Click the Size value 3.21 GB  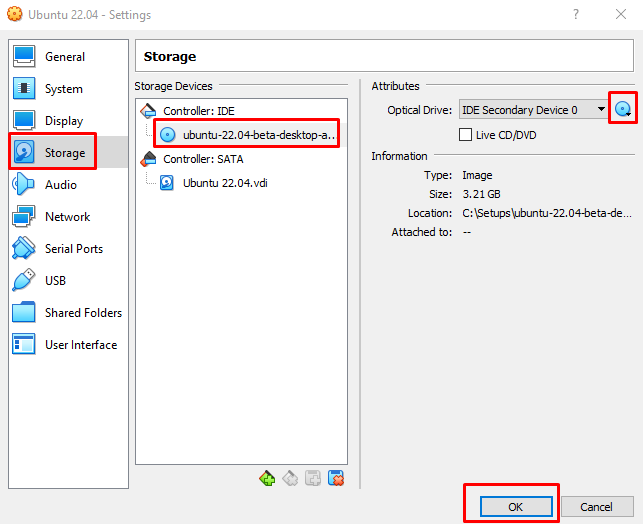pyautogui.click(x=481, y=194)
